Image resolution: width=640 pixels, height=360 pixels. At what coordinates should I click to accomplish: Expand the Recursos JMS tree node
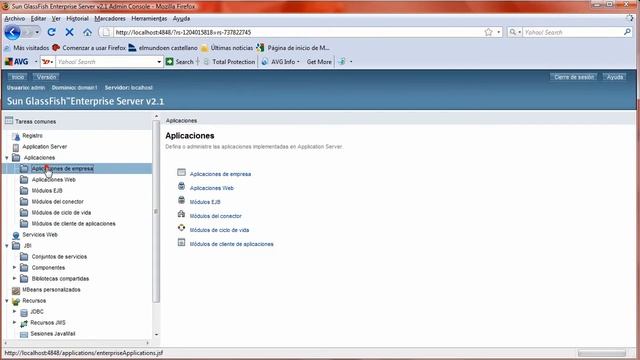pos(15,323)
